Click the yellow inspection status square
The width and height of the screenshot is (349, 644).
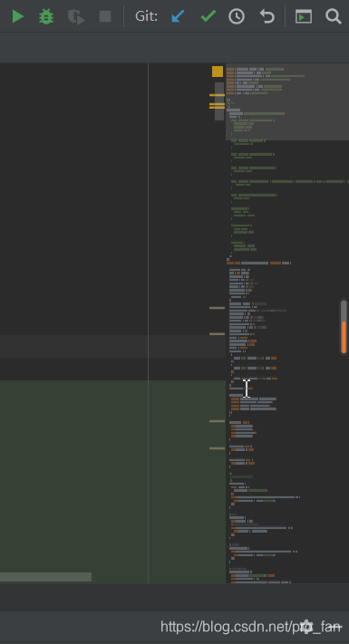[x=218, y=72]
